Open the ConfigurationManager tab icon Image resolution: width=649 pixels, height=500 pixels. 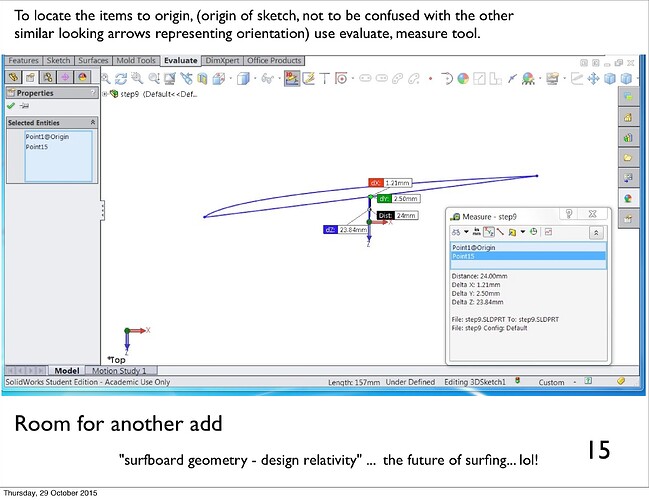pos(49,77)
